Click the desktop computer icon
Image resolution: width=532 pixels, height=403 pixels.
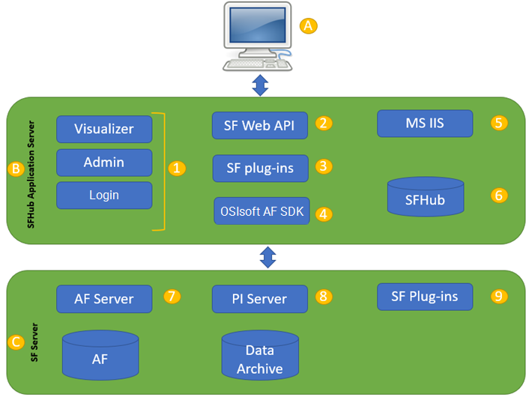pyautogui.click(x=259, y=36)
